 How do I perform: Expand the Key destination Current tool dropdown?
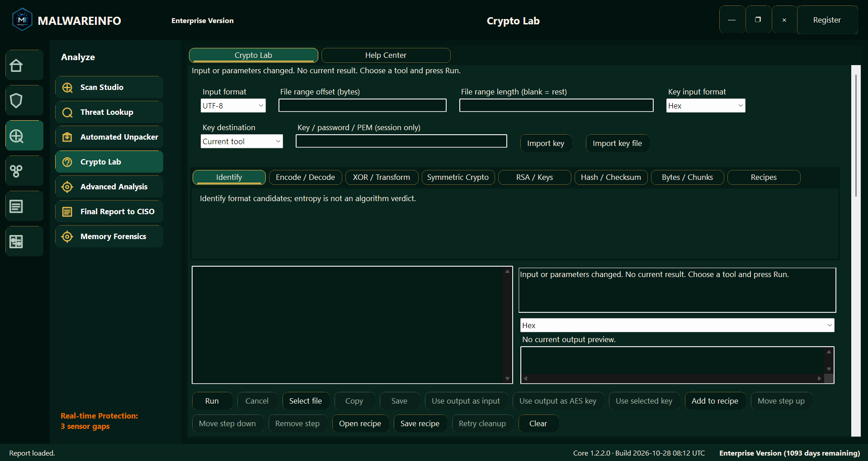[242, 141]
